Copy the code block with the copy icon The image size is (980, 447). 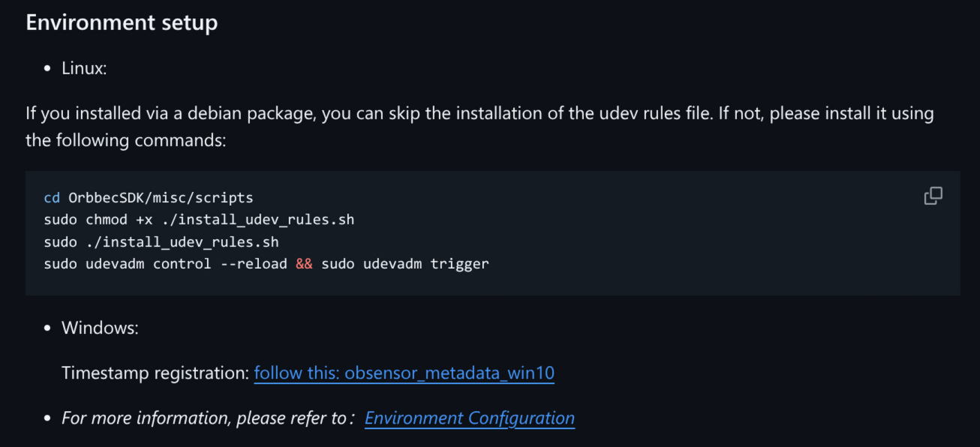(x=933, y=196)
